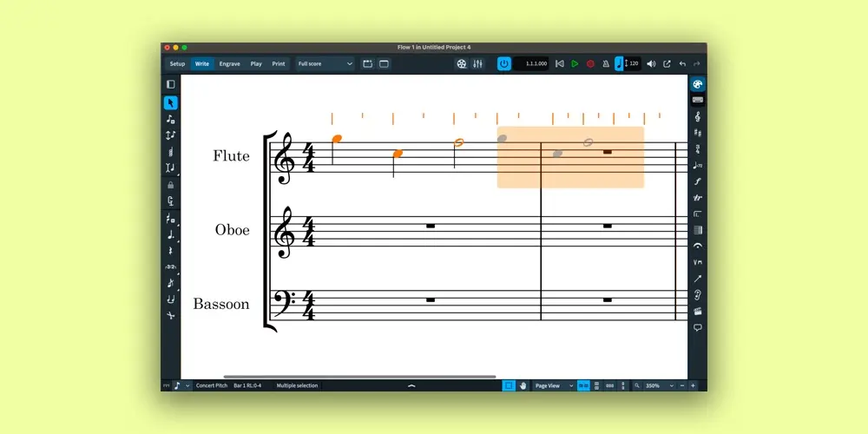Image resolution: width=868 pixels, height=434 pixels.
Task: Click the 1.1.1.000 transport position display
Action: coord(531,63)
